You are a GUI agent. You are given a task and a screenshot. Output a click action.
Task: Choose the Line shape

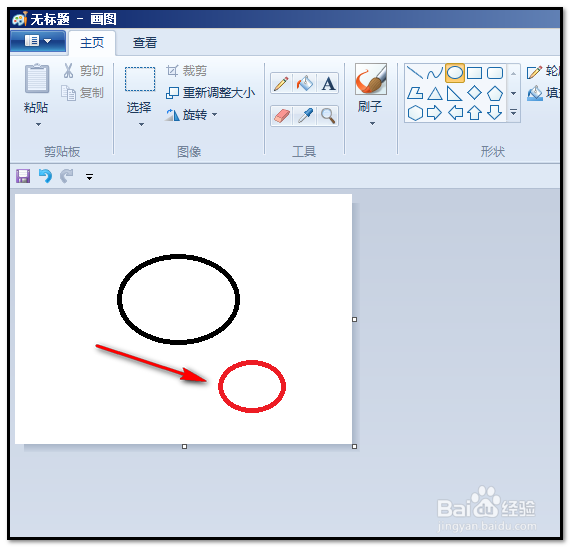[414, 73]
